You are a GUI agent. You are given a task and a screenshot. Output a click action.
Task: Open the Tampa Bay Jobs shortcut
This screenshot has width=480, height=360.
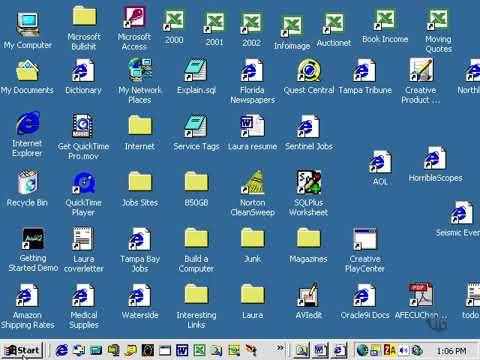140,239
